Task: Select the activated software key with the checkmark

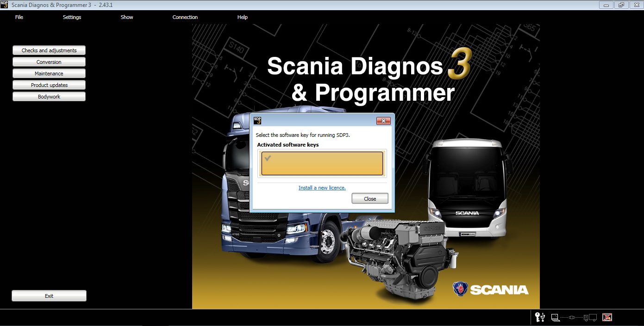Action: click(322, 163)
